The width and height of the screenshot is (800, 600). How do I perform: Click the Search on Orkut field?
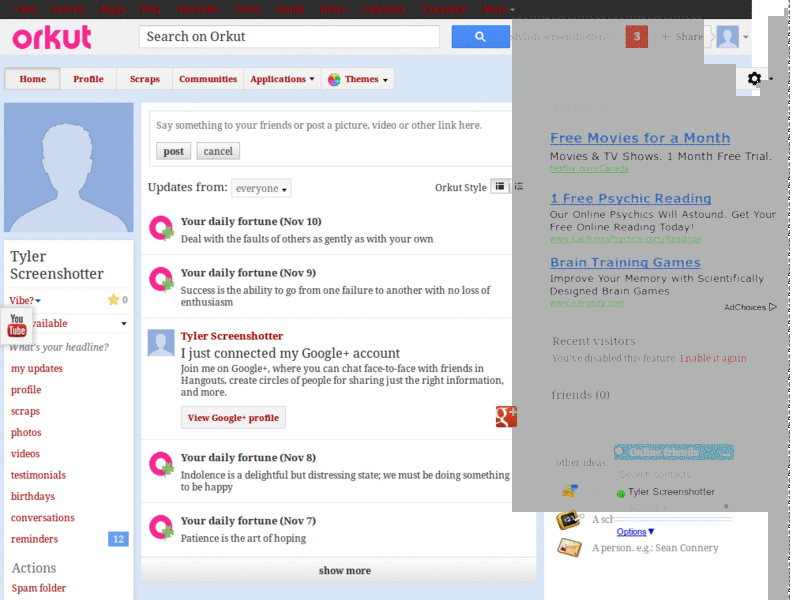tap(289, 37)
